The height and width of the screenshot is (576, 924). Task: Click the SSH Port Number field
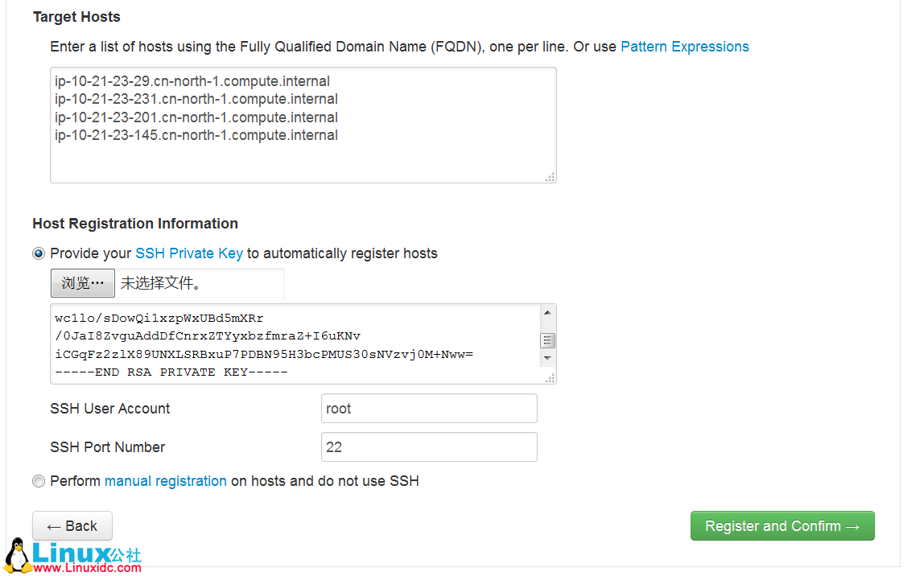pos(429,447)
